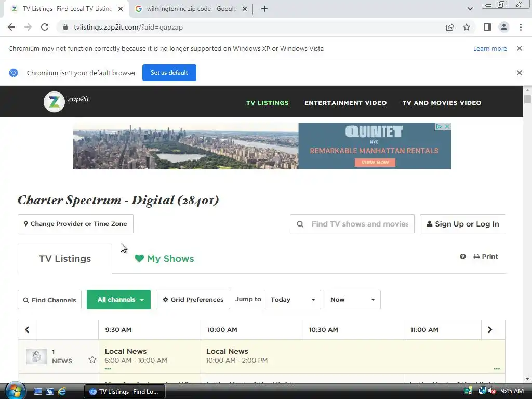Image resolution: width=532 pixels, height=399 pixels.
Task: Click the zap2it logo
Action: [66, 101]
